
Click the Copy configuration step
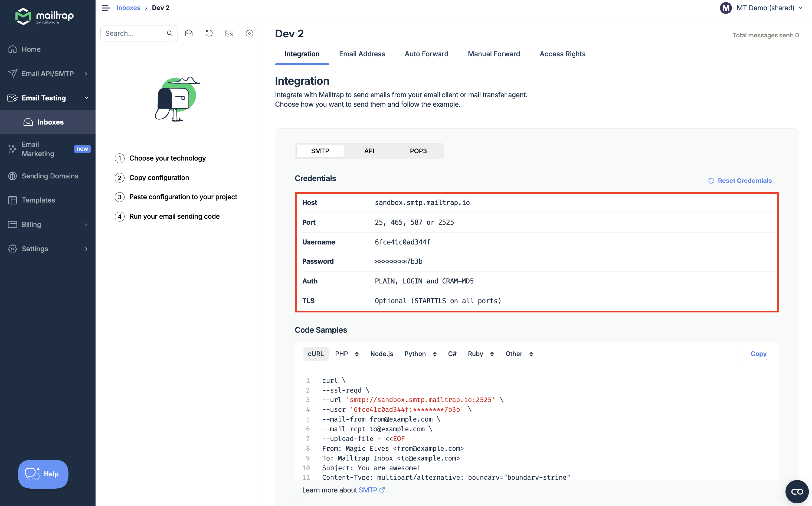click(159, 178)
